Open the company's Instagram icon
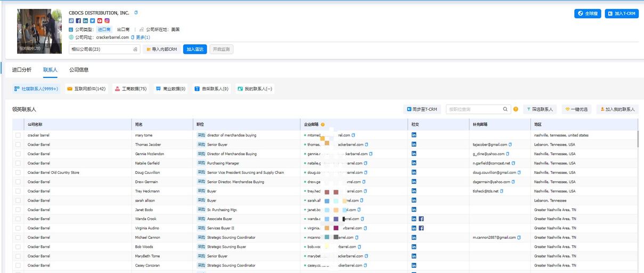 pyautogui.click(x=107, y=21)
